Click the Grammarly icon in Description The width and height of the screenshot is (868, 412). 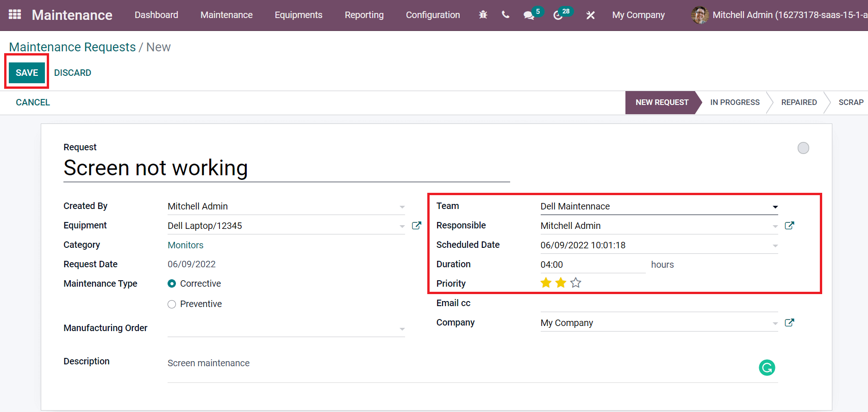pos(767,368)
